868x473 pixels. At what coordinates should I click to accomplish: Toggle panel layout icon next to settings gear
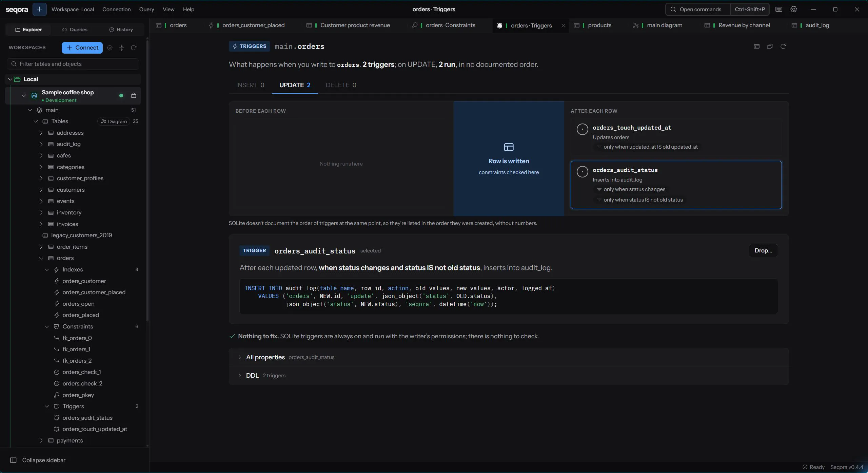(x=779, y=9)
